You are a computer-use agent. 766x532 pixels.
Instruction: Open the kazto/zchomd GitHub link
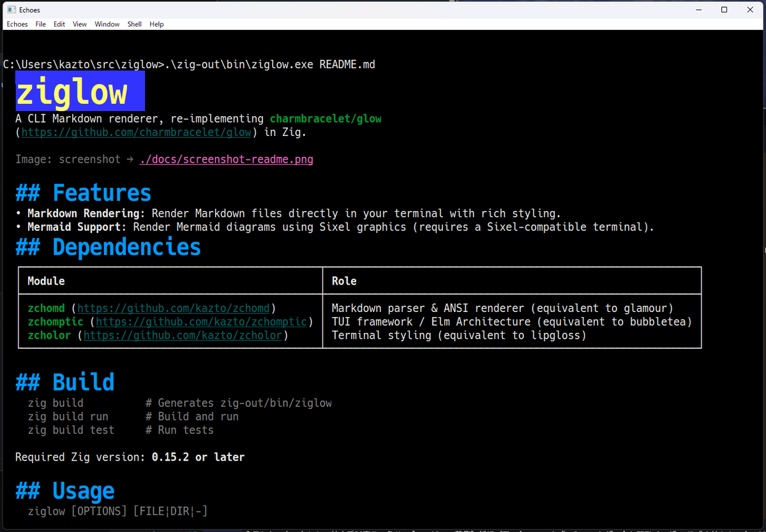point(174,308)
